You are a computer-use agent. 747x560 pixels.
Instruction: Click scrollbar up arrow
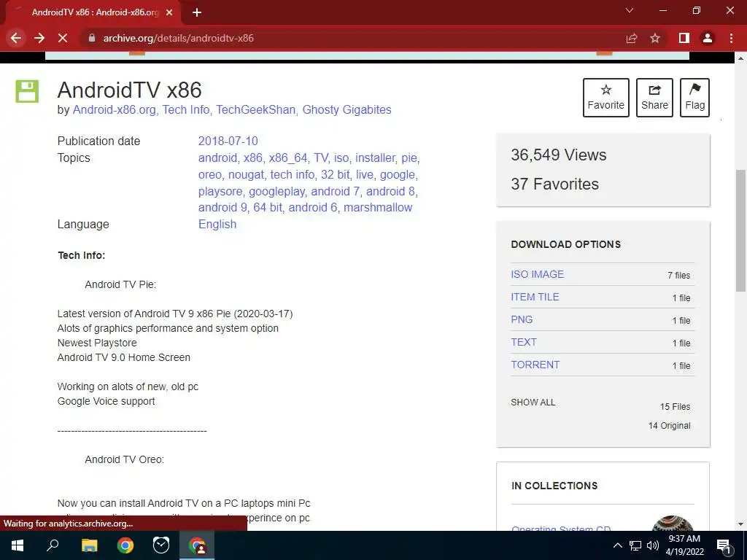740,58
